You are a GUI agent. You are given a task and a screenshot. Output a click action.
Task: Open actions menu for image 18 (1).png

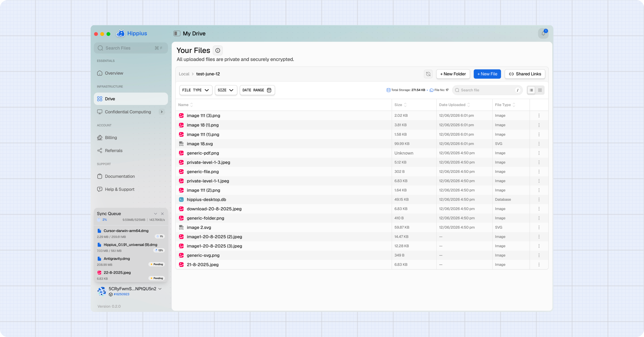click(539, 125)
